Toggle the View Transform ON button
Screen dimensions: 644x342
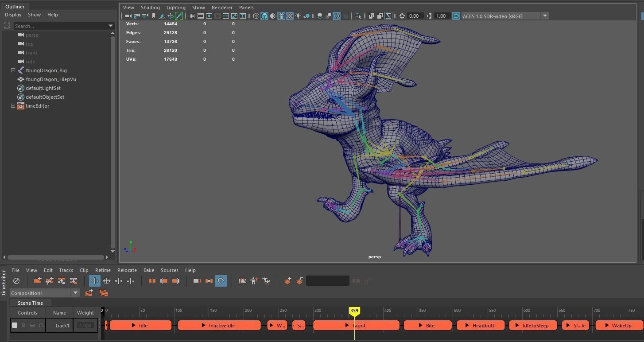456,16
